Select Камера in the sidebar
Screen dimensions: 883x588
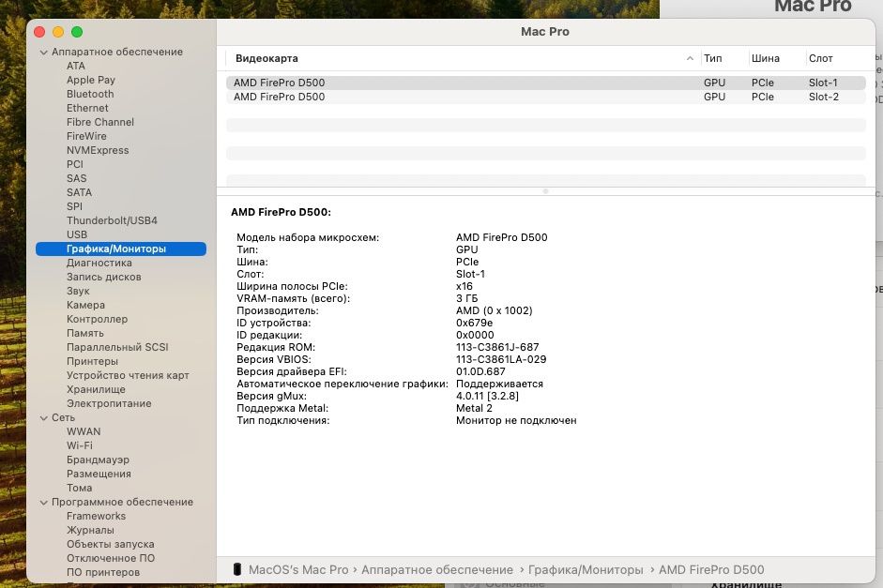85,305
